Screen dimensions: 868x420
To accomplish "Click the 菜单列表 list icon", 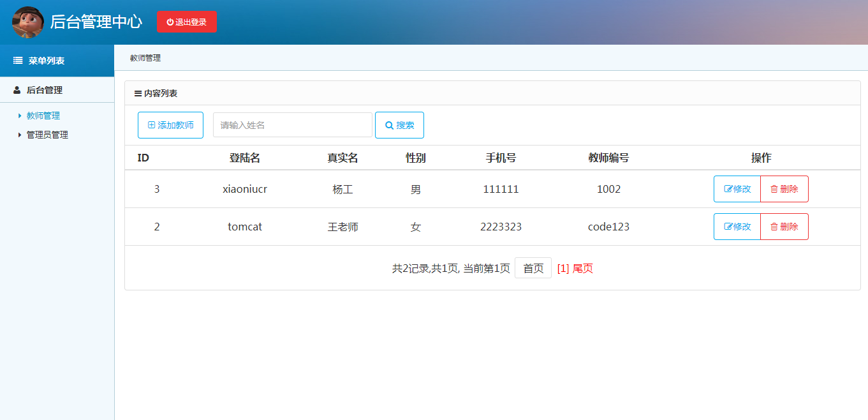I will [18, 61].
